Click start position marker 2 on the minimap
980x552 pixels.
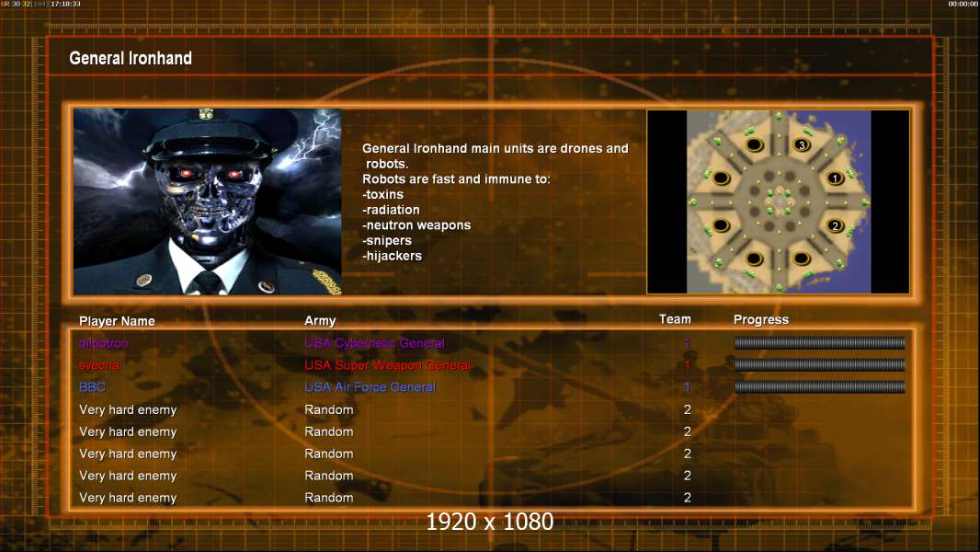(835, 225)
